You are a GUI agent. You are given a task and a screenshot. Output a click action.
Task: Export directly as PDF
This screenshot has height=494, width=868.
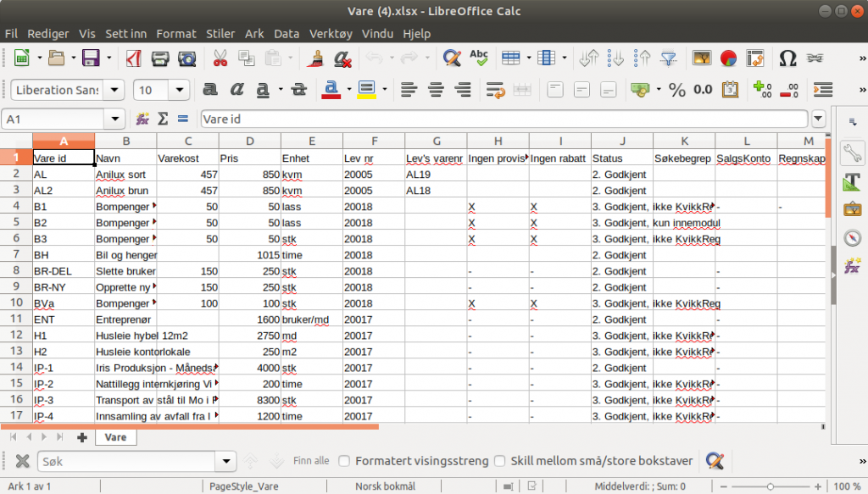point(133,58)
